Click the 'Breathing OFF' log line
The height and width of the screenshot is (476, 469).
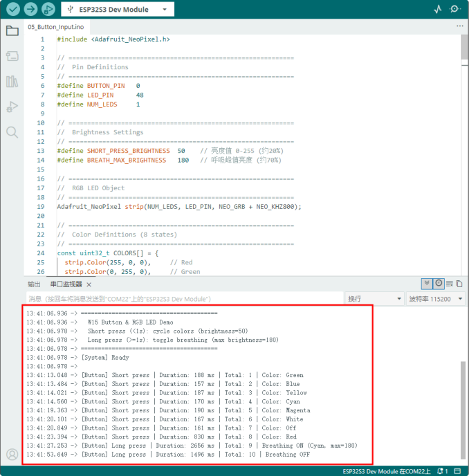(168, 454)
